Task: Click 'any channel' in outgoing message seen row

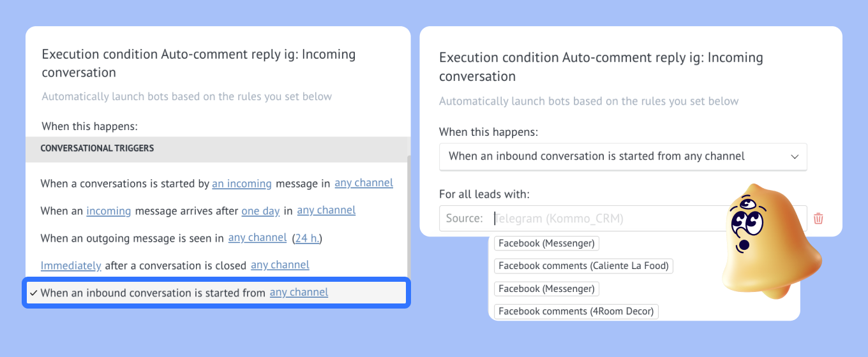Action: tap(257, 238)
